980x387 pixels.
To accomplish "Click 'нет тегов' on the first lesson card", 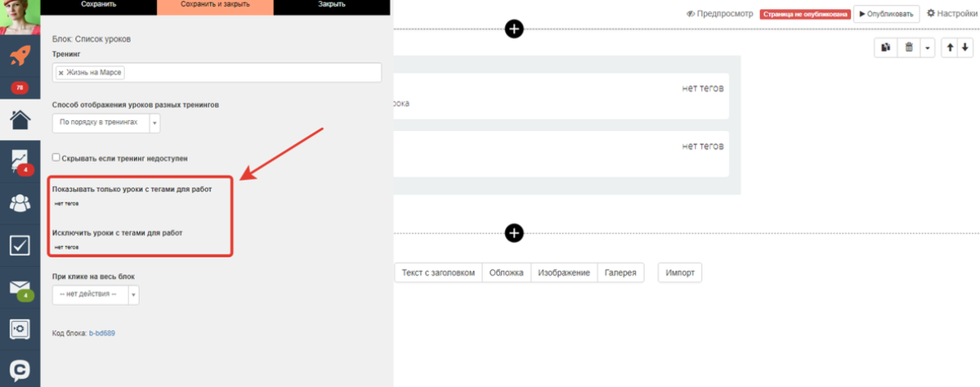I will click(702, 88).
